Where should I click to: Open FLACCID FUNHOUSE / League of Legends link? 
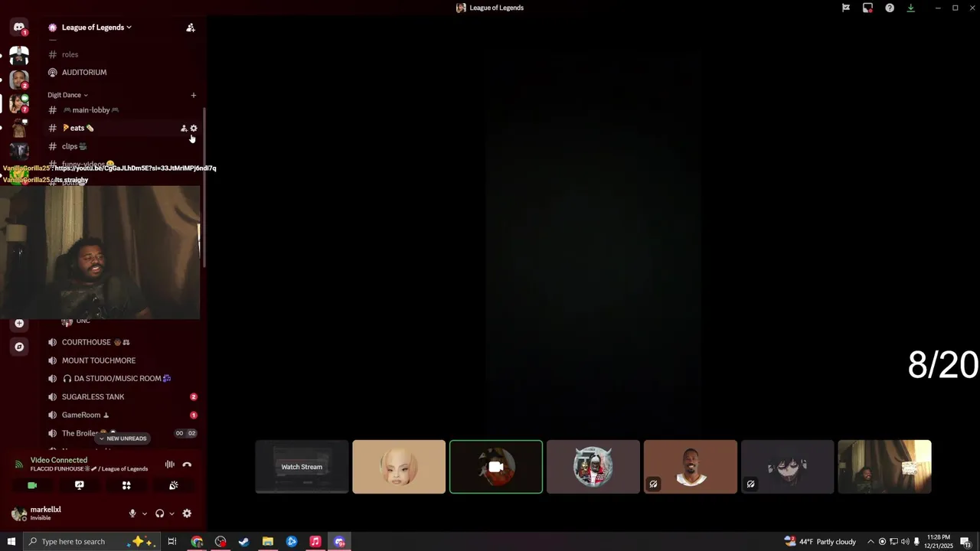point(89,469)
